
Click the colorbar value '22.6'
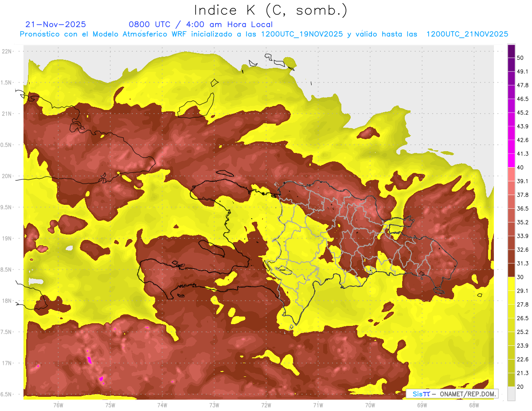pos(523,359)
